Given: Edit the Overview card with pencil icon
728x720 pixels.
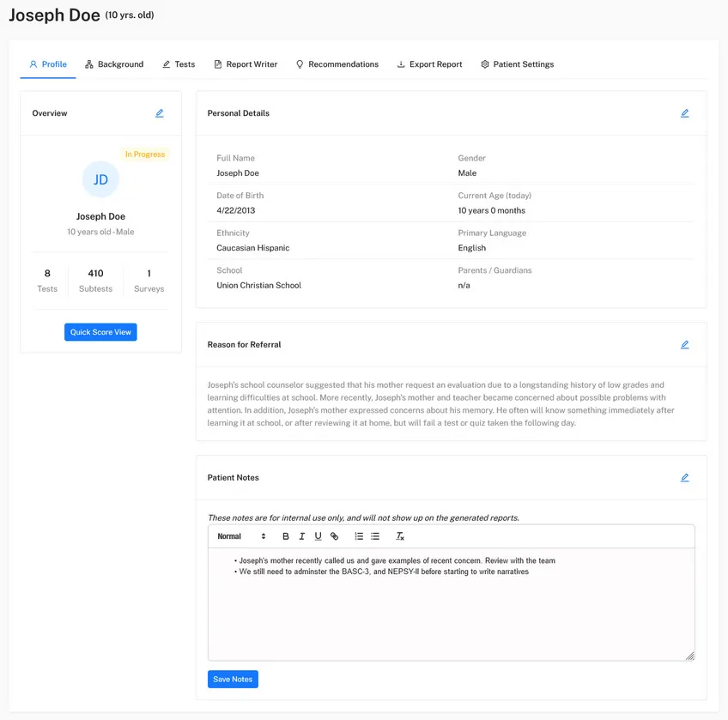Looking at the screenshot, I should (x=160, y=113).
